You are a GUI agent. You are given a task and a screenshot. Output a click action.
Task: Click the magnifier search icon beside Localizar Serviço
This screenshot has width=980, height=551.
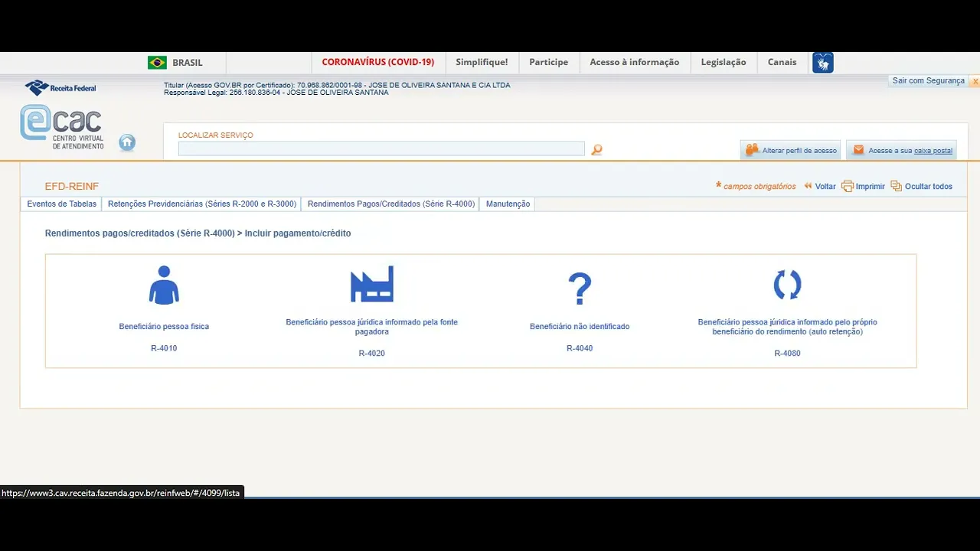(596, 149)
